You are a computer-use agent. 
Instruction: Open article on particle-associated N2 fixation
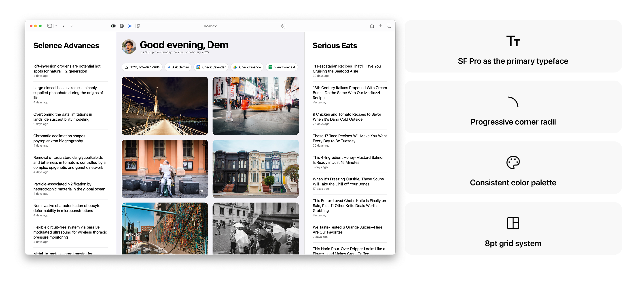[71, 188]
